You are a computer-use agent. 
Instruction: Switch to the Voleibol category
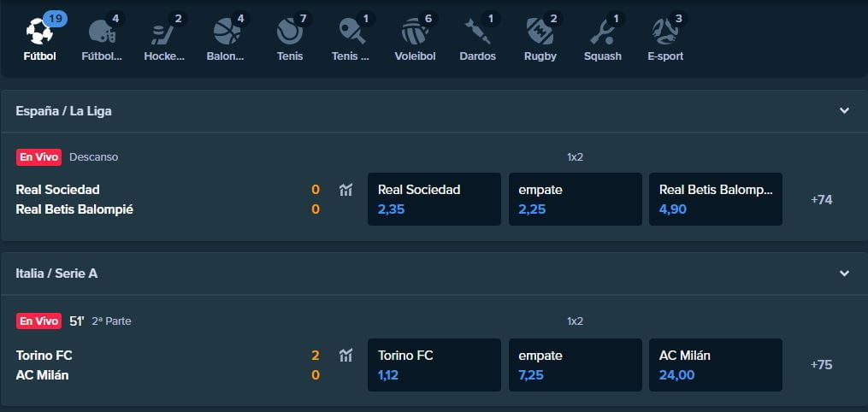[415, 32]
